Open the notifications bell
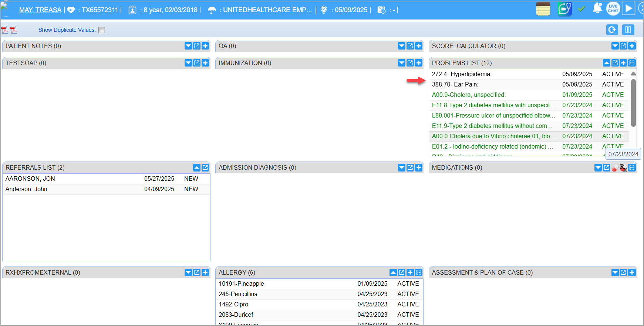Image resolution: width=644 pixels, height=326 pixels. (x=597, y=9)
